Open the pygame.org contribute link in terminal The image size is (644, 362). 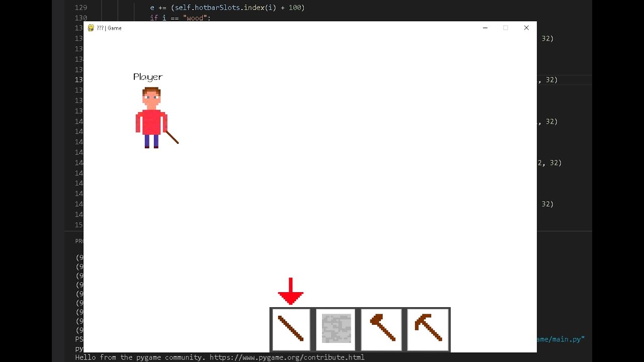(287, 357)
